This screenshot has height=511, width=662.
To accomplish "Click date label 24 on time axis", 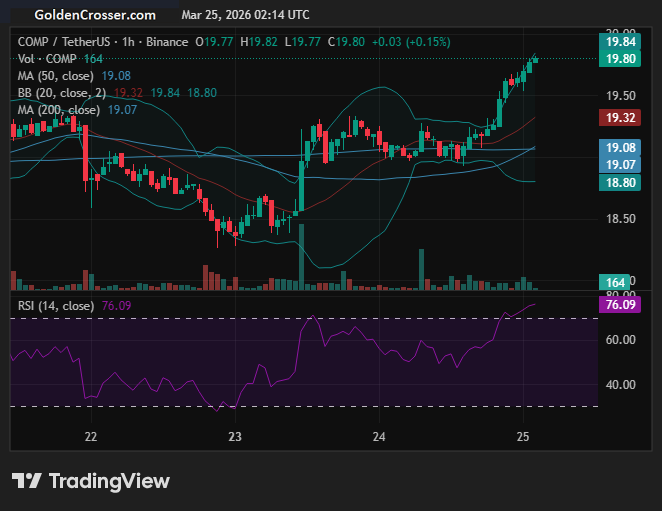I will [379, 437].
